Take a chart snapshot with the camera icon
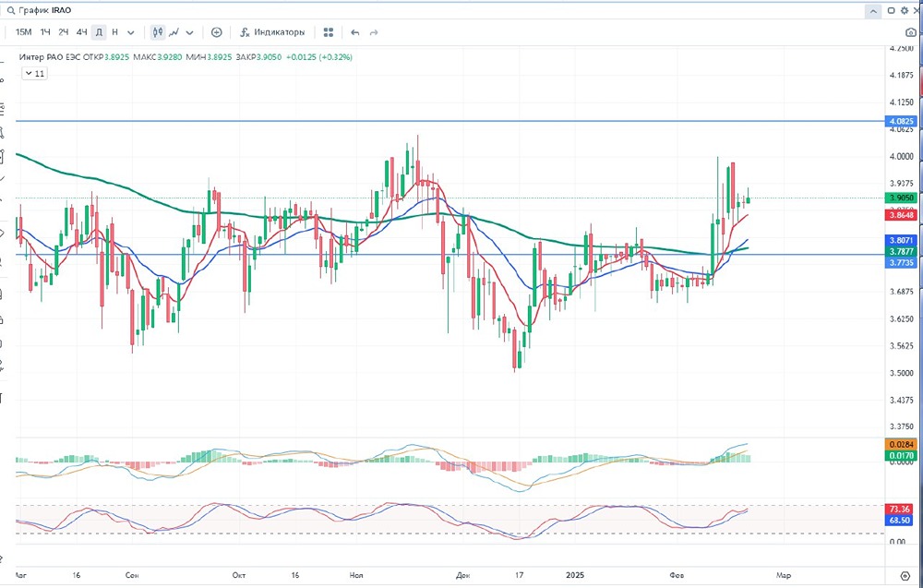This screenshot has height=588, width=923. coord(911,32)
